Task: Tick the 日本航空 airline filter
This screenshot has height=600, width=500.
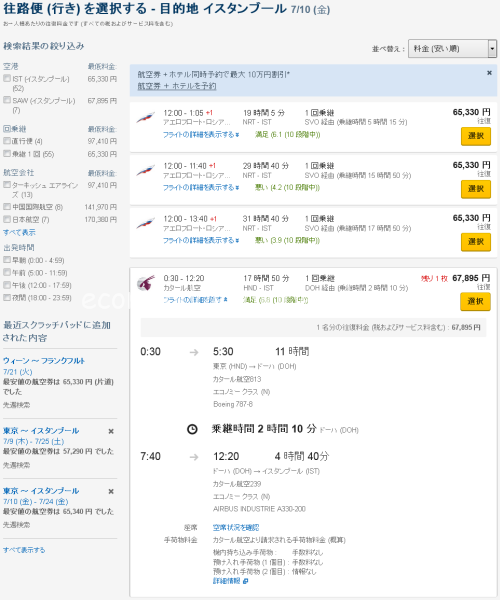Action: point(7,219)
